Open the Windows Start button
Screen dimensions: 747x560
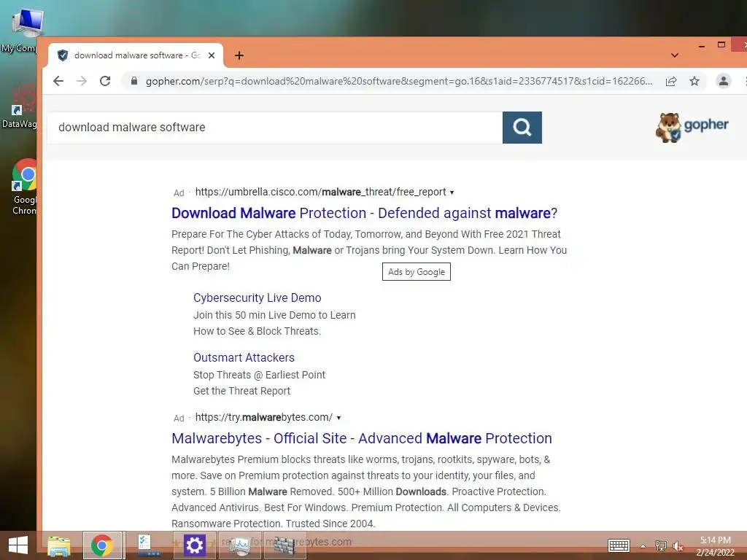[x=18, y=545]
